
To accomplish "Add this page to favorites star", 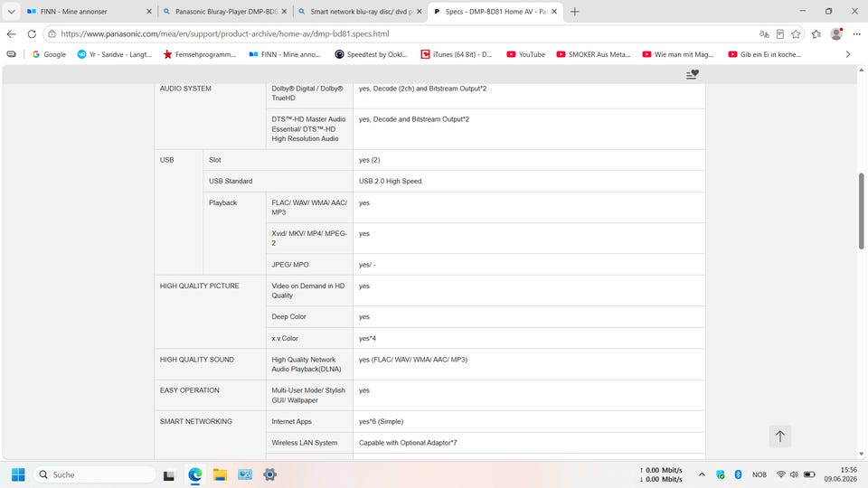I will pyautogui.click(x=796, y=33).
